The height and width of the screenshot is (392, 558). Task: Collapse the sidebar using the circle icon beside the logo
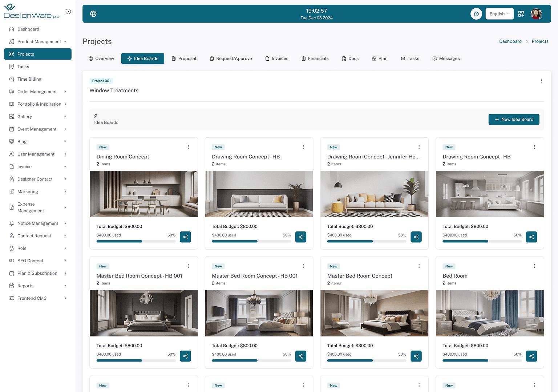(68, 12)
